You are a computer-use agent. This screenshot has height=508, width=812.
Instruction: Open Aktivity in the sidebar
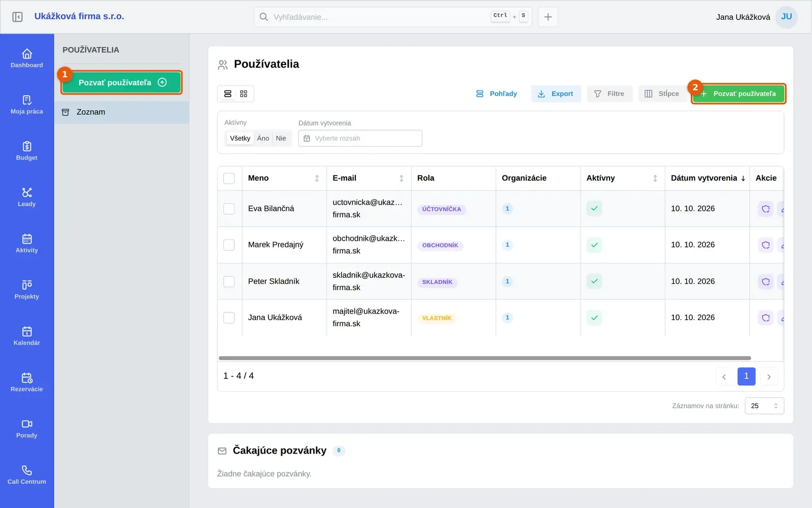tap(27, 243)
